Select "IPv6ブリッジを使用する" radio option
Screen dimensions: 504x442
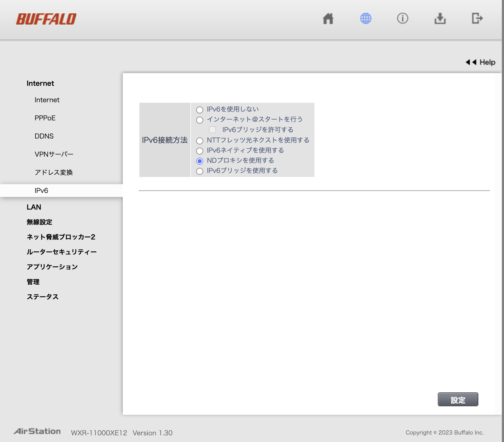pos(200,171)
